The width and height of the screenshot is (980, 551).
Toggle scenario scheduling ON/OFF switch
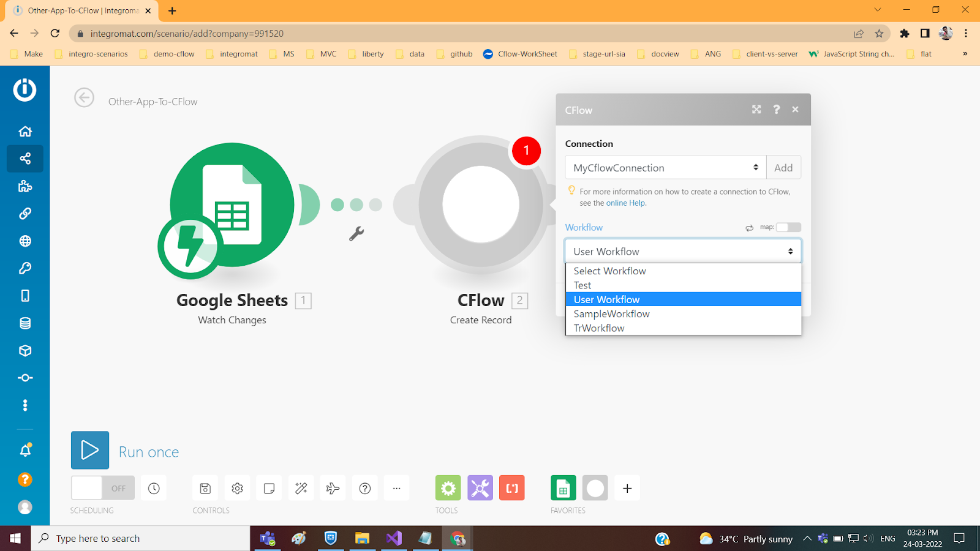point(103,488)
